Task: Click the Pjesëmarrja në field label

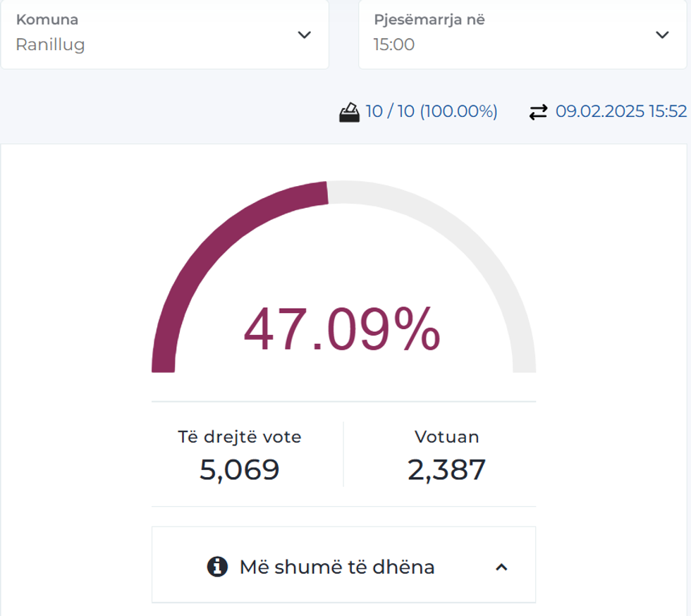Action: pos(429,20)
